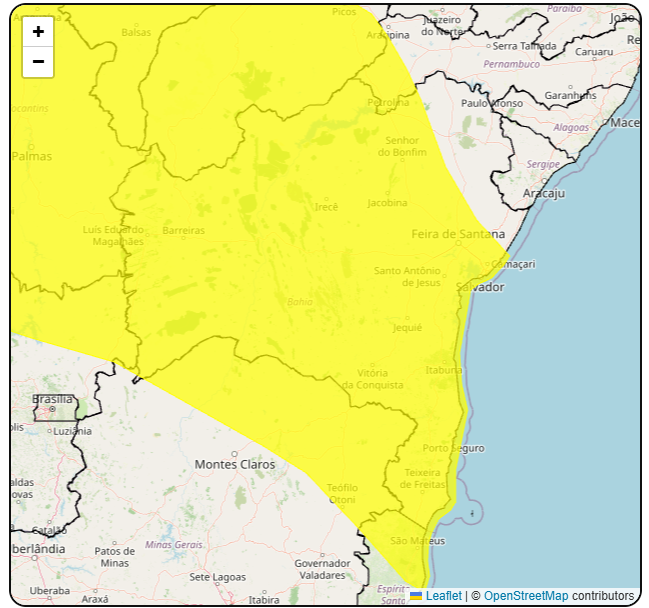The height and width of the screenshot is (608, 649).
Task: Click the Palmas label
Action: [x=31, y=156]
